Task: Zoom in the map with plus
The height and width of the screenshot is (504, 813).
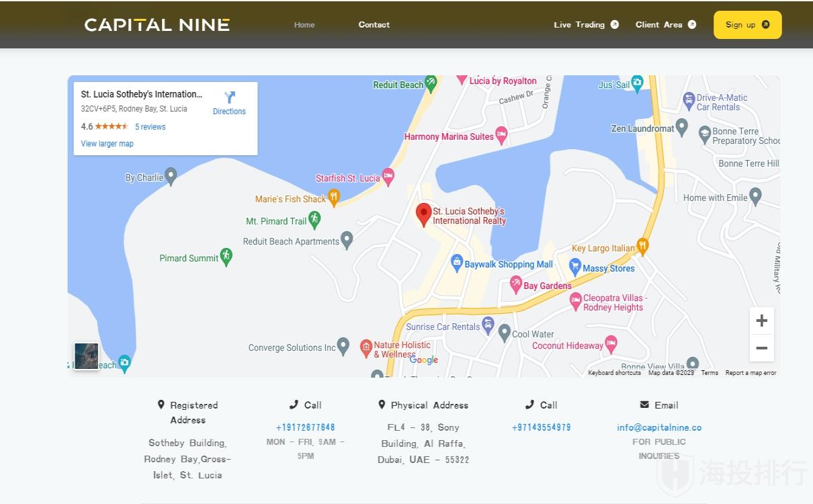Action: tap(761, 321)
